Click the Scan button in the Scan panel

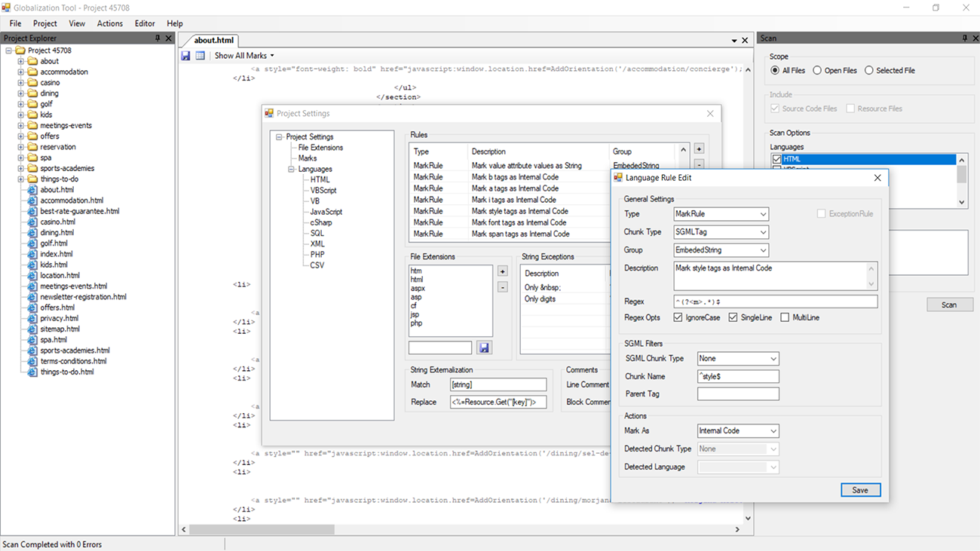(950, 304)
